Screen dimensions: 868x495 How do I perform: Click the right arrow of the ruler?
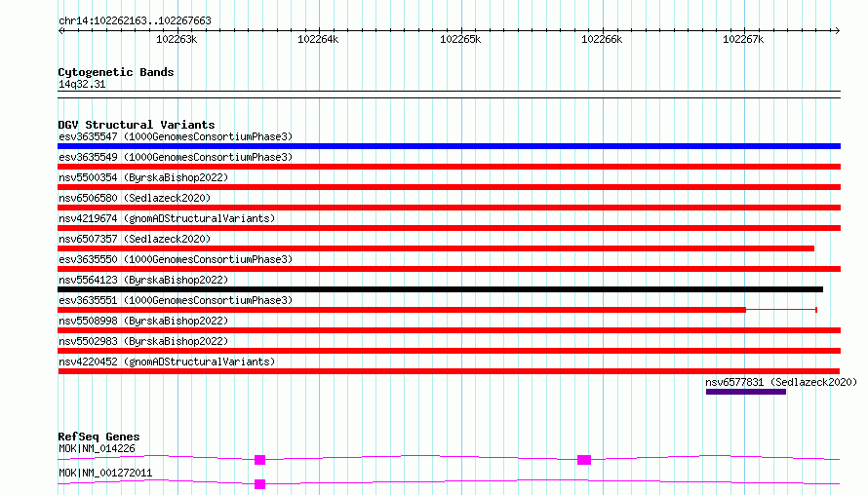[x=837, y=30]
